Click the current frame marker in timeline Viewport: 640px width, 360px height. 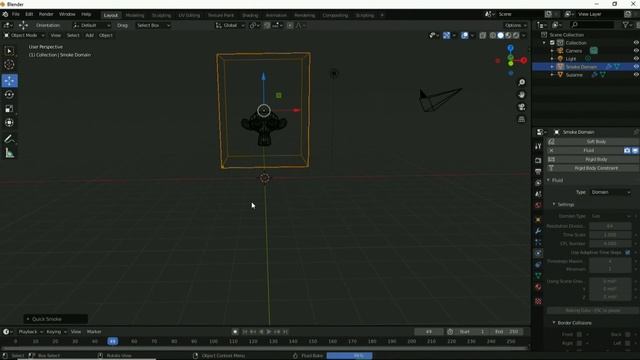pos(113,341)
